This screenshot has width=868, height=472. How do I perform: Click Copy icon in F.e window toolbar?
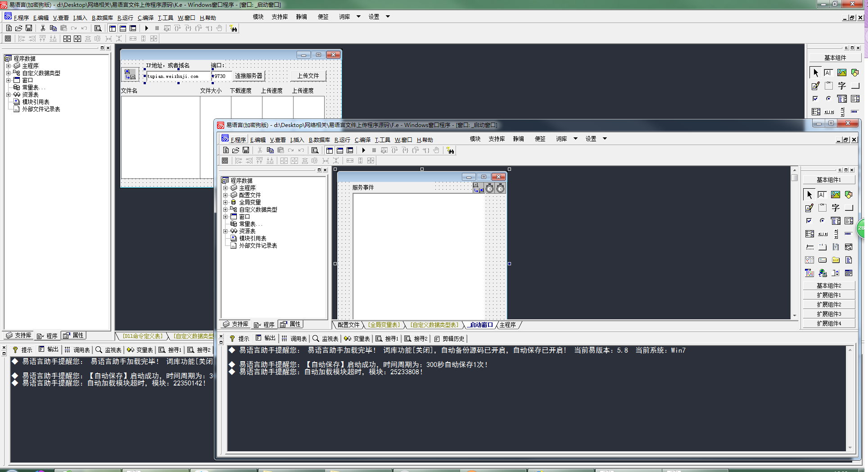pos(270,150)
